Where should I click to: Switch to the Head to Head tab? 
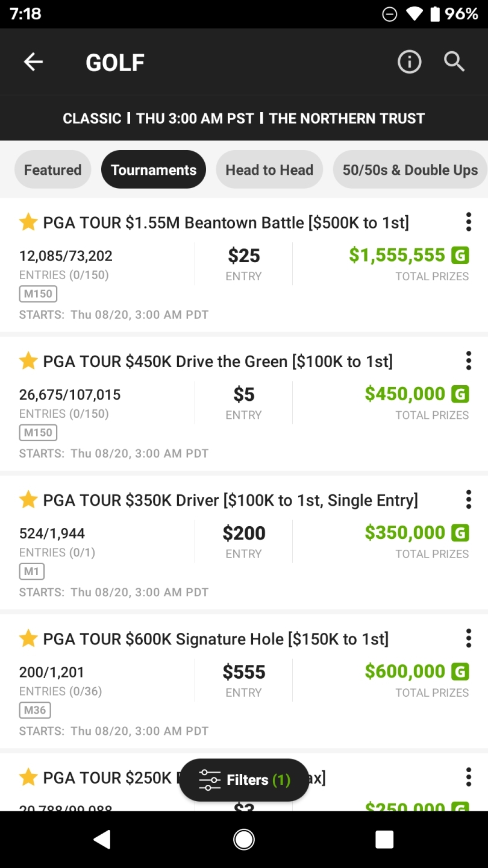pyautogui.click(x=269, y=169)
